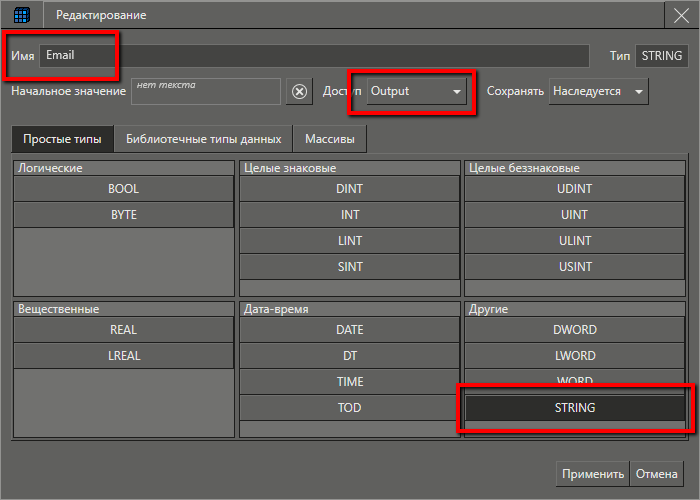Pick the DINT signed integer type
The width and height of the screenshot is (700, 500).
(x=349, y=188)
